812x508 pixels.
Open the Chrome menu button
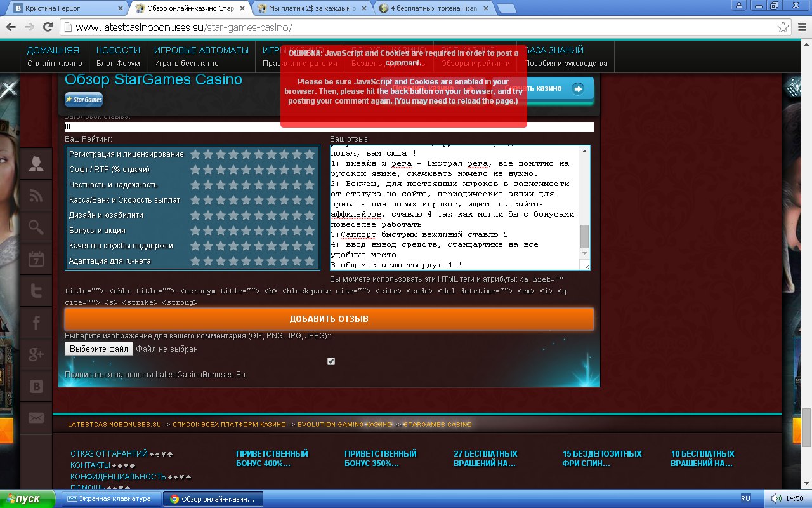point(801,27)
